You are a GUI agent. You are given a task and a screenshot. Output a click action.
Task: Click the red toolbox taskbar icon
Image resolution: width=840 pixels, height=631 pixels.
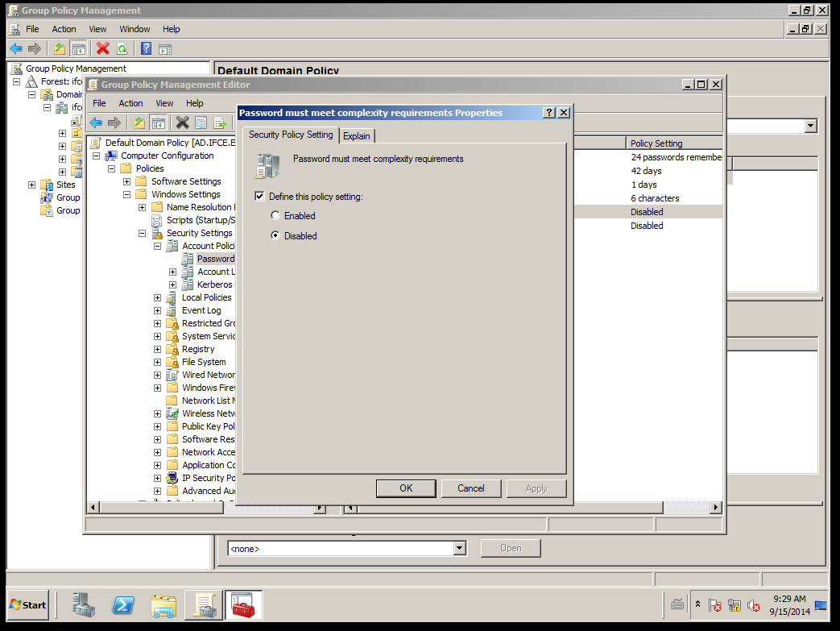pyautogui.click(x=244, y=604)
